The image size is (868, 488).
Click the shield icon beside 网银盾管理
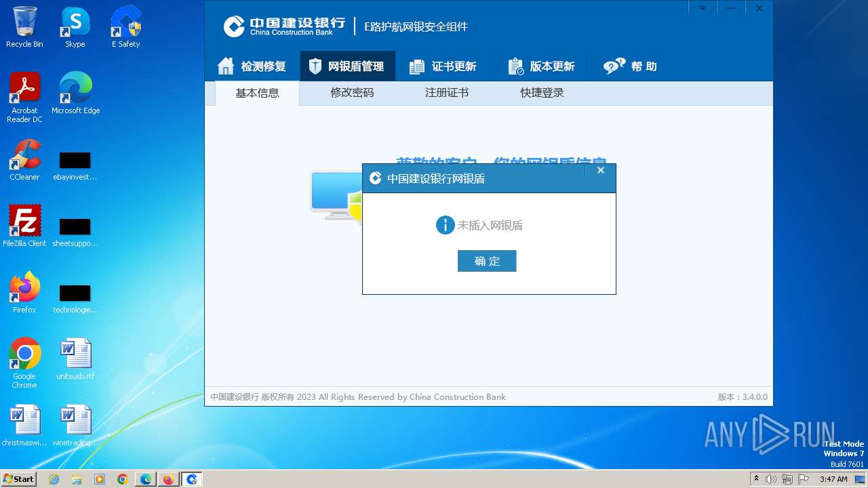[x=315, y=66]
